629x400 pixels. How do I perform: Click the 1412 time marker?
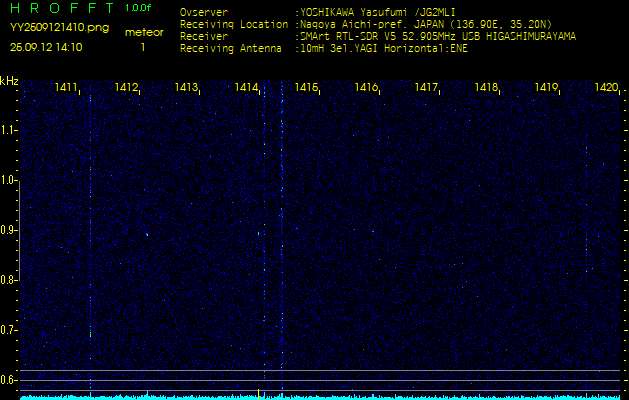tap(126, 88)
